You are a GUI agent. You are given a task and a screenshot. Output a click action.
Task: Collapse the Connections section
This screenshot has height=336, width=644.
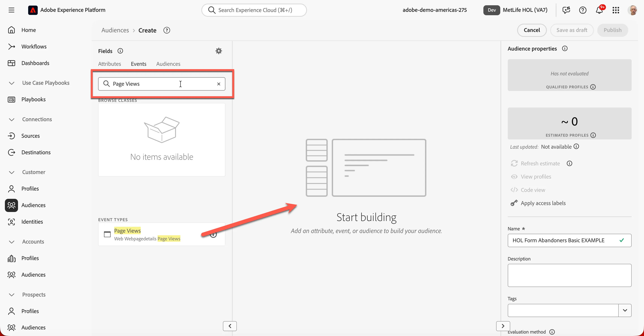(11, 120)
